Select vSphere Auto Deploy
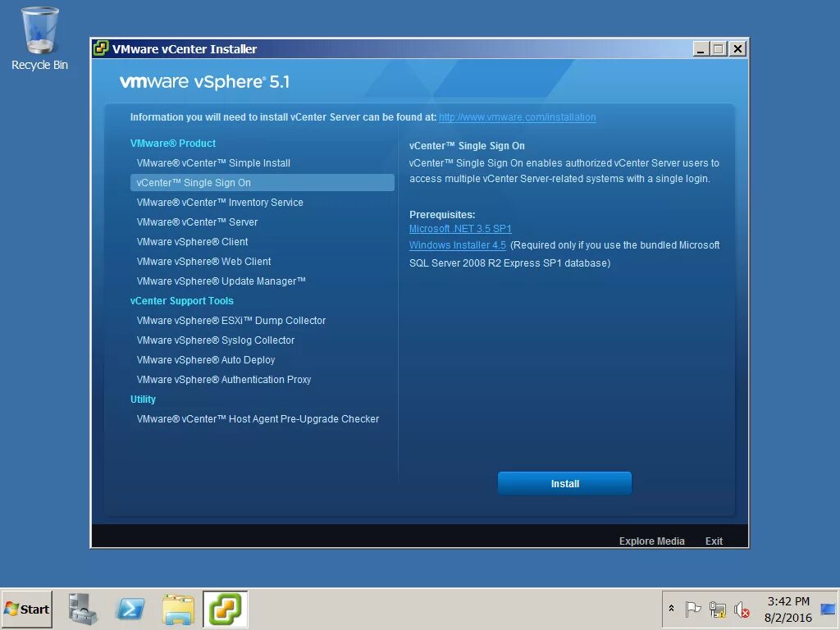This screenshot has height=630, width=840. pos(206,360)
